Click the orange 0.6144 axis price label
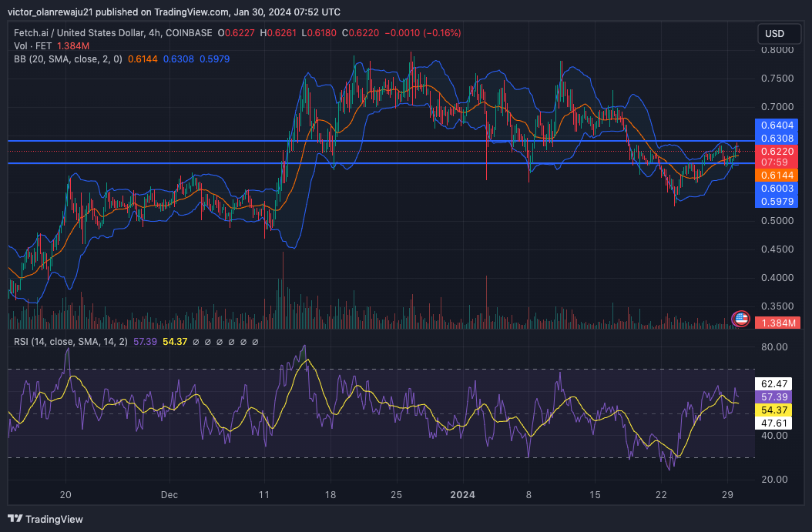 tap(777, 176)
